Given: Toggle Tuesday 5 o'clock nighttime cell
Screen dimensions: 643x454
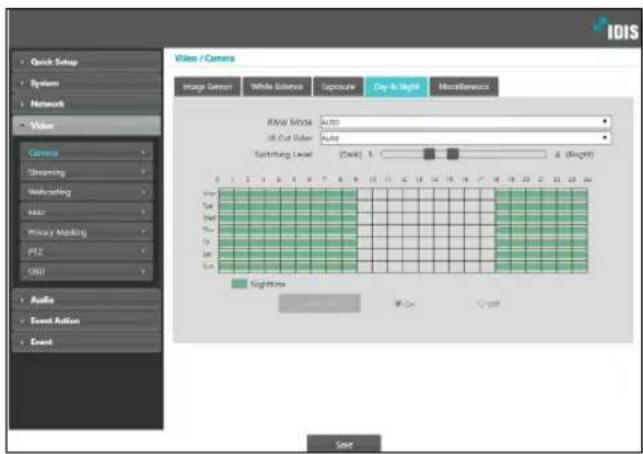Looking at the screenshot, I should click(303, 206).
